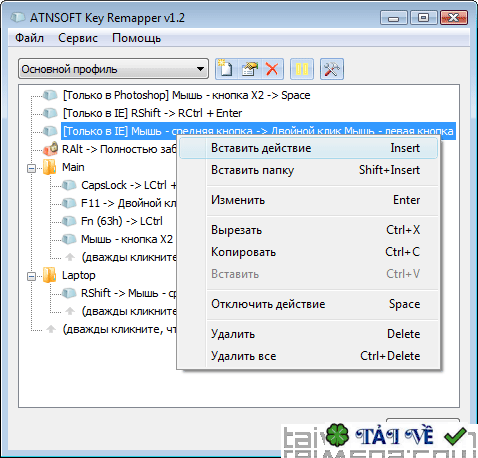Click the new action toolbar icon

pos(227,69)
